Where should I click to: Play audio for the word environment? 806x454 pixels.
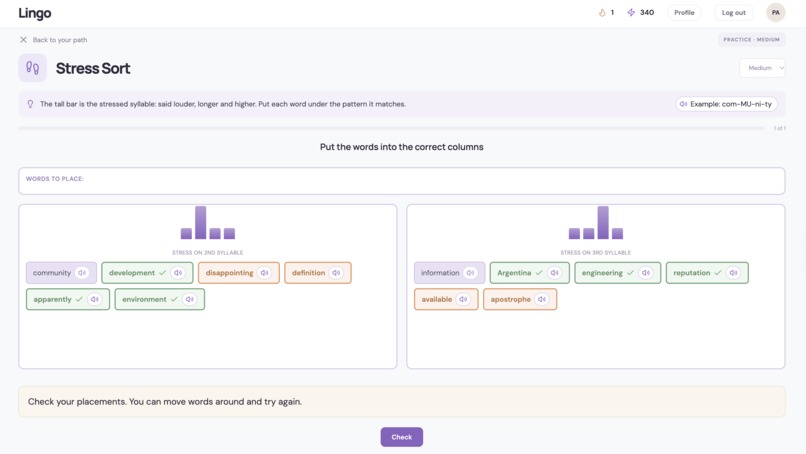tap(190, 299)
